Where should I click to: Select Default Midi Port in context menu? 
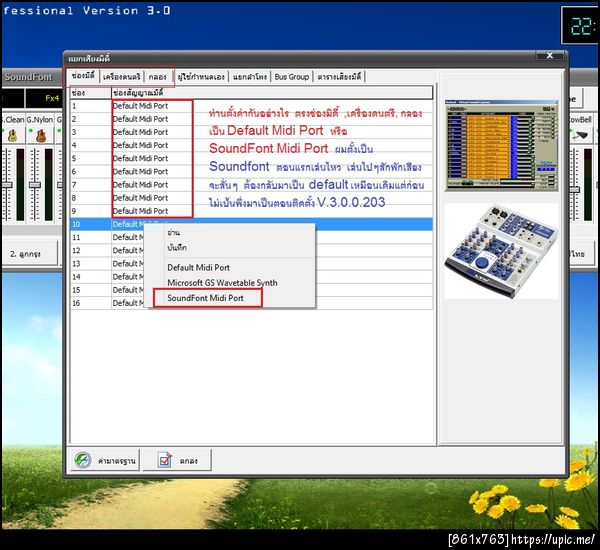pos(199,268)
